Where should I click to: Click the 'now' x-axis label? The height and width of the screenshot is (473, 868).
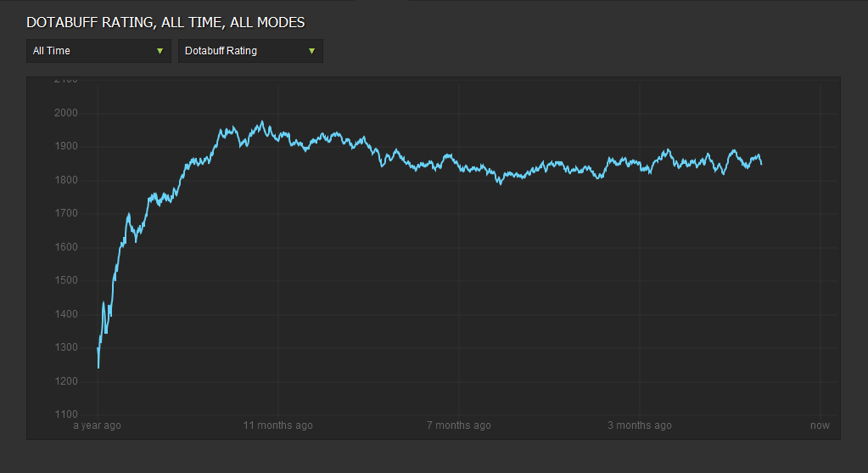(x=820, y=425)
